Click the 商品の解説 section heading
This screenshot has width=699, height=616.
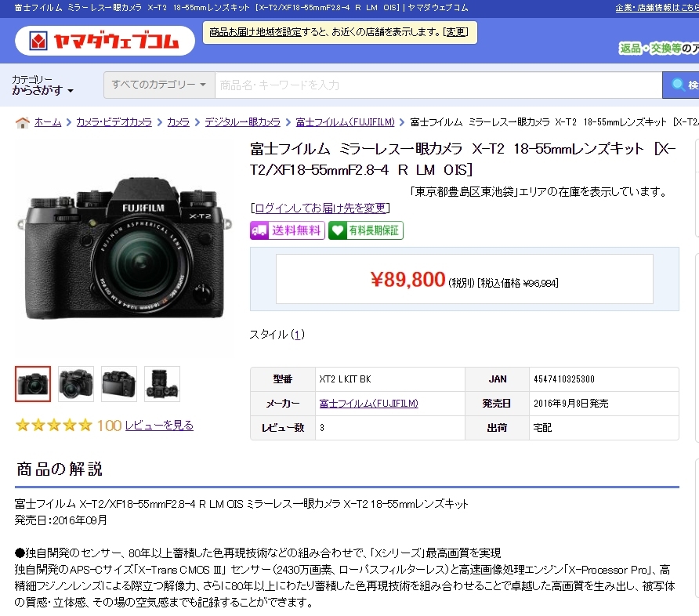(60, 469)
